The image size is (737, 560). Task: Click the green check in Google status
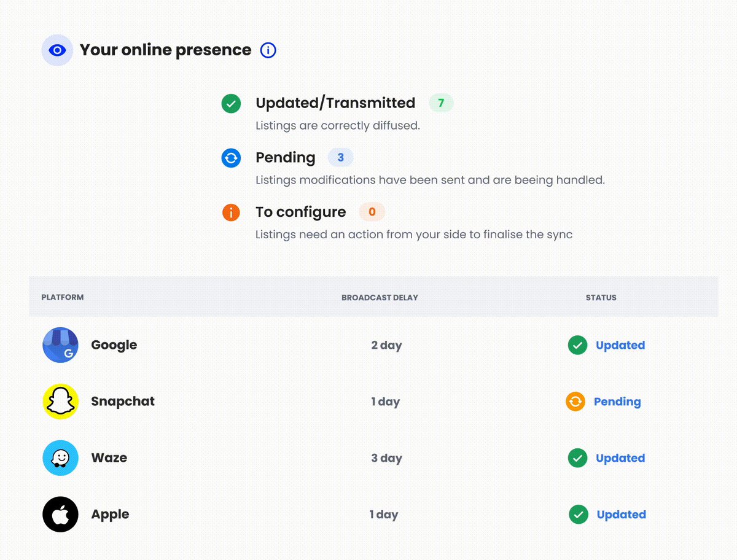click(x=577, y=345)
